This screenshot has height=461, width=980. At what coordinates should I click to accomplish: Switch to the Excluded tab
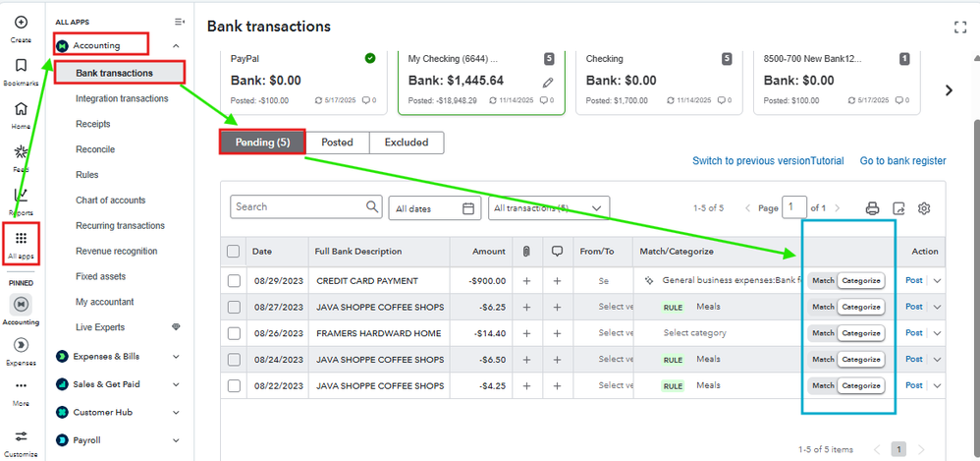[407, 143]
